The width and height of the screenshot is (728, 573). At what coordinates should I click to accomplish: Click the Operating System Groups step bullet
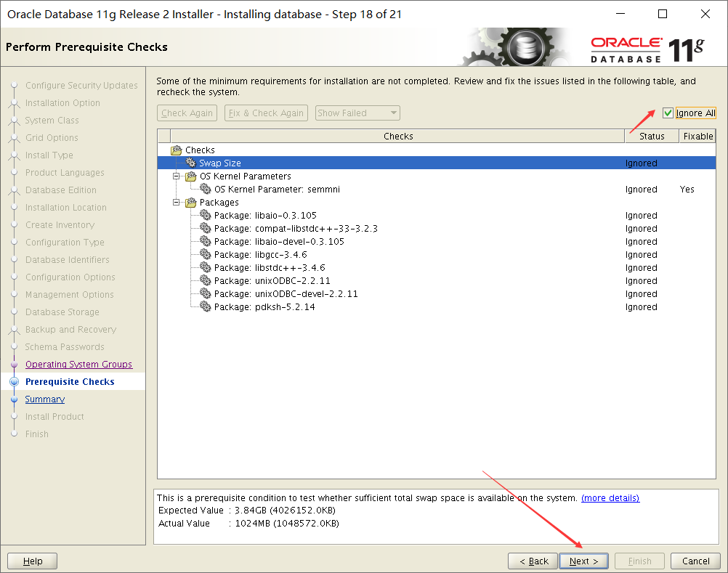tap(15, 365)
